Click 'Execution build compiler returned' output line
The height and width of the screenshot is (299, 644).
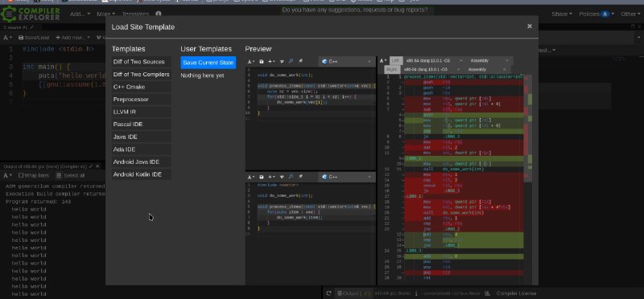pyautogui.click(x=56, y=194)
